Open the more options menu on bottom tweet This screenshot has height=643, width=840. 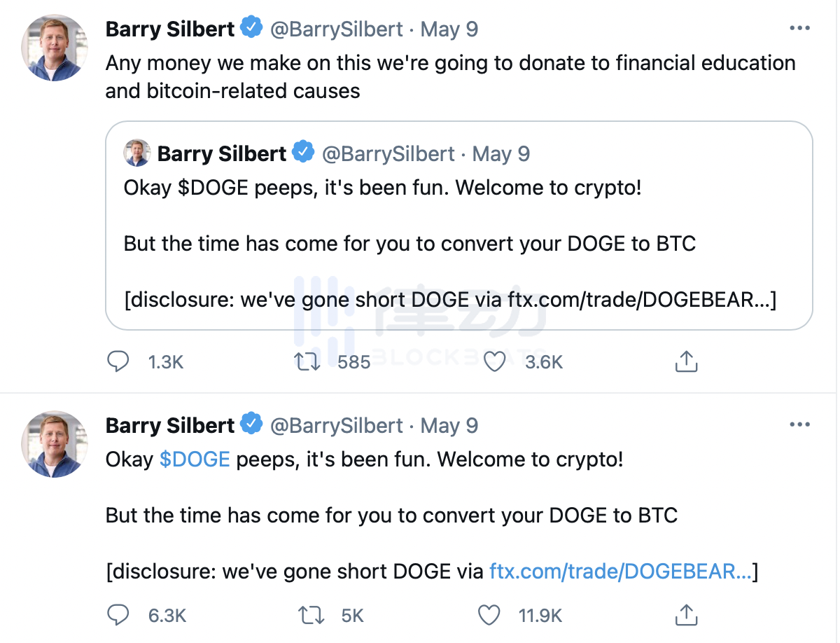pos(799,425)
